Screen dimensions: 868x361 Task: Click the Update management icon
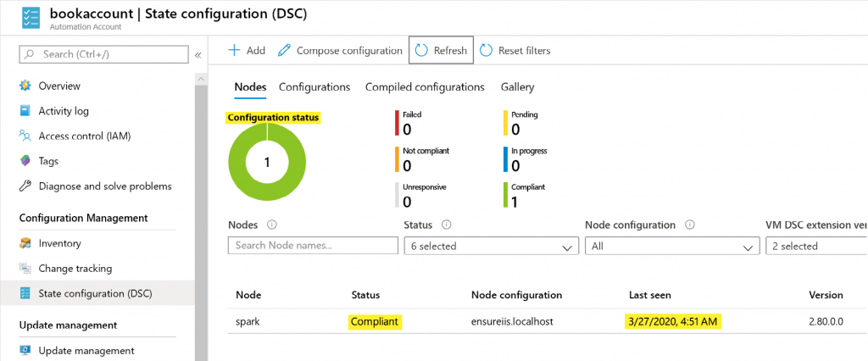point(25,351)
